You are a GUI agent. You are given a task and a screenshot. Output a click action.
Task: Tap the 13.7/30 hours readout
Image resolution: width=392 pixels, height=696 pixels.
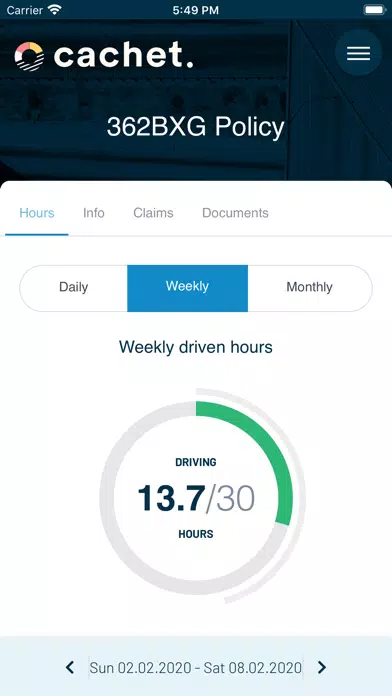(196, 498)
